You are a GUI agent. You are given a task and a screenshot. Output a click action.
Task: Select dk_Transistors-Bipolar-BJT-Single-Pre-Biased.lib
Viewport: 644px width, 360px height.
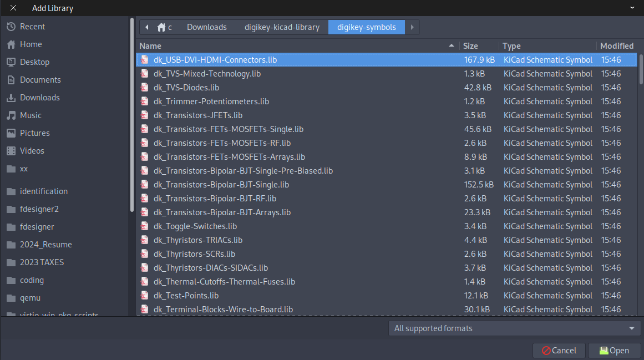pos(387,171)
